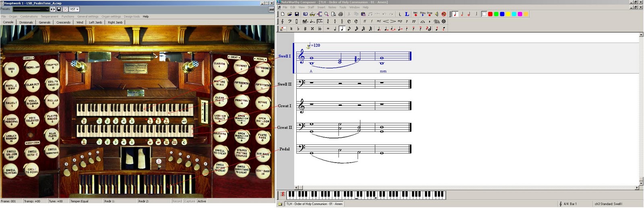The image size is (644, 208).
Task: Open the Insert menu in NoteWorthy Composer
Action: (x=321, y=7)
